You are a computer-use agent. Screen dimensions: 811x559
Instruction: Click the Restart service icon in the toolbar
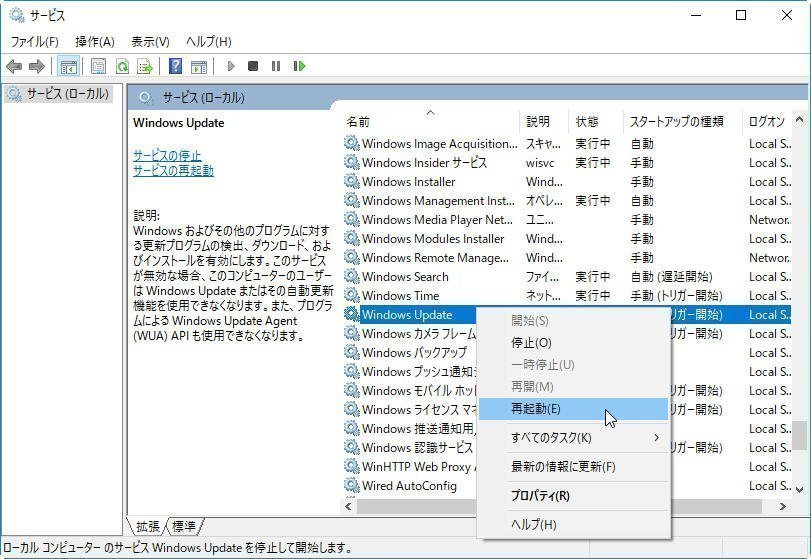coord(299,66)
